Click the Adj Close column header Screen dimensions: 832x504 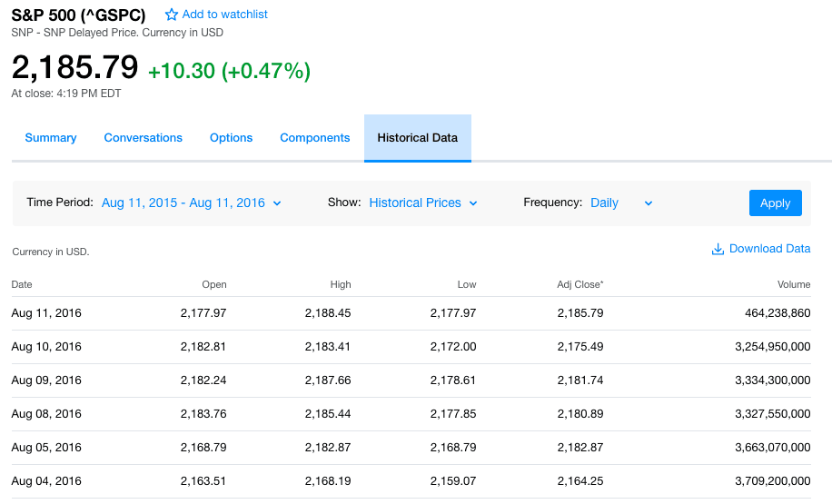pyautogui.click(x=579, y=284)
